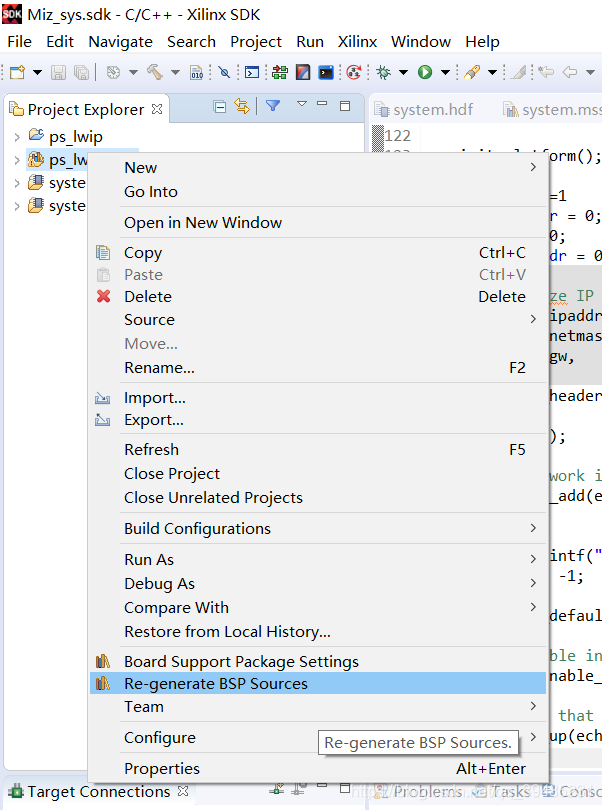Choose Close Unrelated Projects
Screen dimensions: 602x810
point(318,497)
